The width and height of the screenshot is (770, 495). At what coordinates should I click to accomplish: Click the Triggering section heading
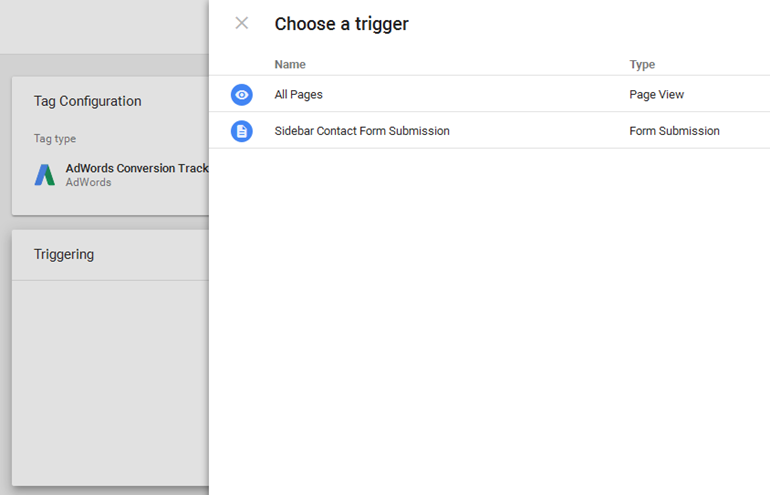tap(64, 254)
